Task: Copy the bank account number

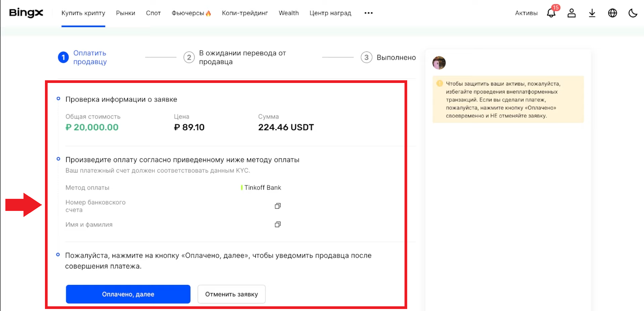Action: coord(277,206)
